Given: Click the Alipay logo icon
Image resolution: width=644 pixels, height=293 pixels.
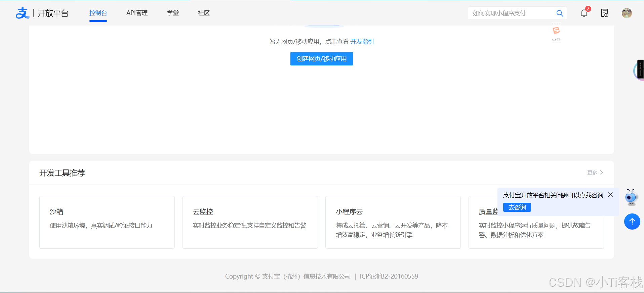Looking at the screenshot, I should [23, 13].
